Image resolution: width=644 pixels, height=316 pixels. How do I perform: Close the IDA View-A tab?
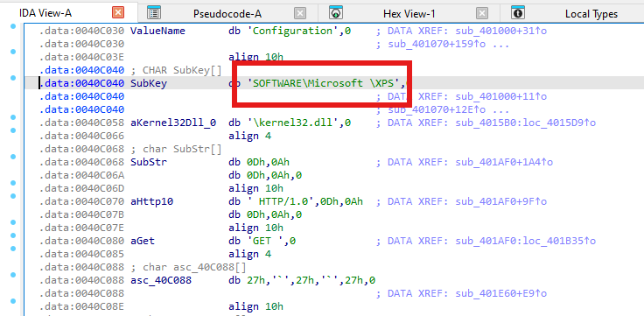118,13
